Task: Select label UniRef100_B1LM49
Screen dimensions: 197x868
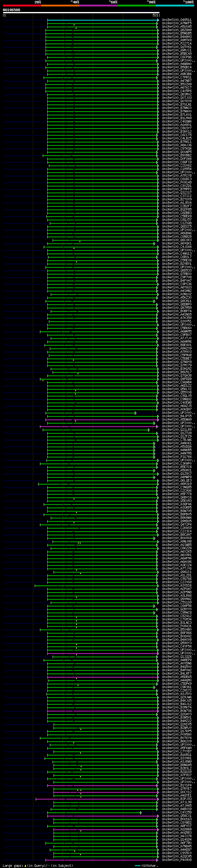Action: point(177,118)
